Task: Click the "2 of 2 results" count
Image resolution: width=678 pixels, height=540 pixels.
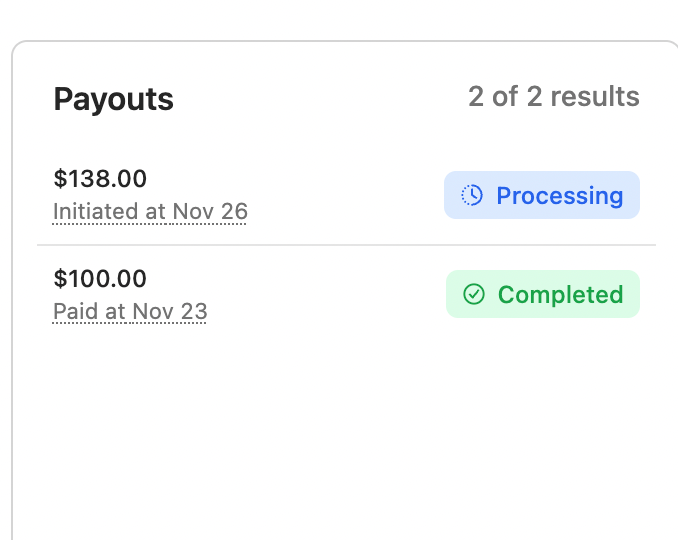Action: pyautogui.click(x=553, y=97)
